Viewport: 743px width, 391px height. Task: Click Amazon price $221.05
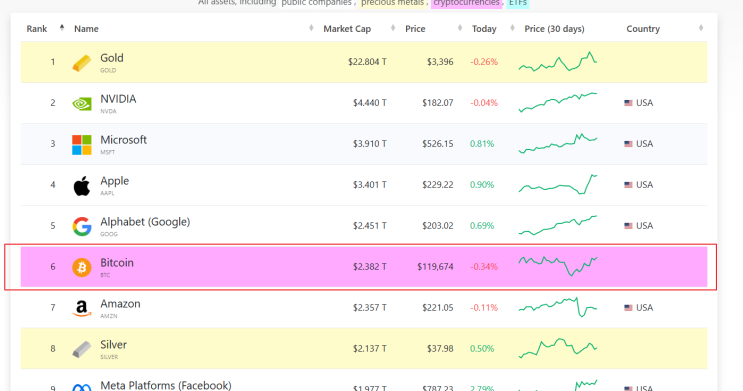(438, 308)
